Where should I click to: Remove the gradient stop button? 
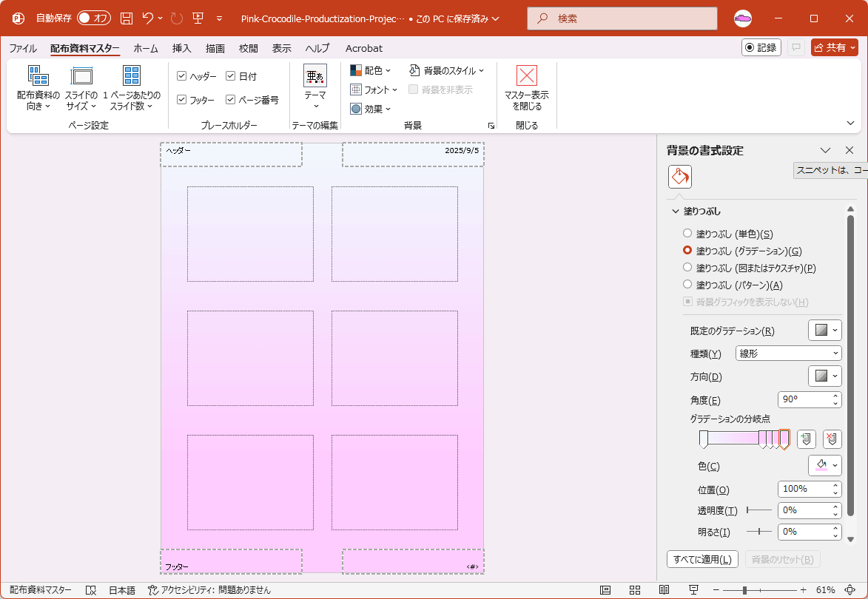(x=832, y=439)
